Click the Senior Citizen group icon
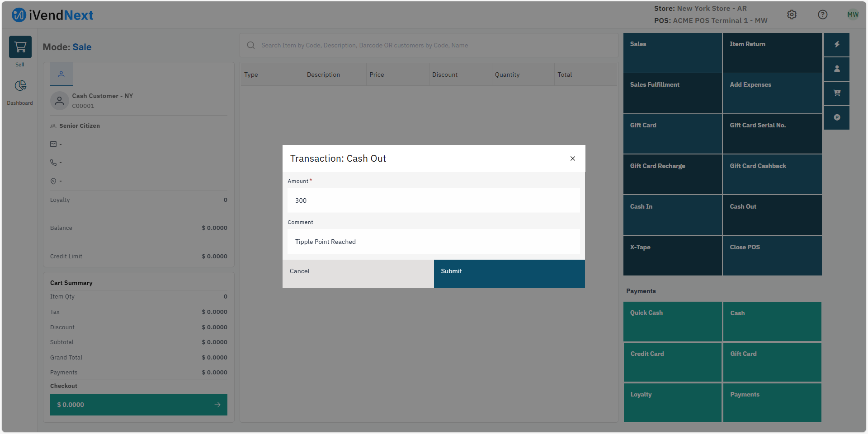This screenshot has width=868, height=434. (x=53, y=126)
